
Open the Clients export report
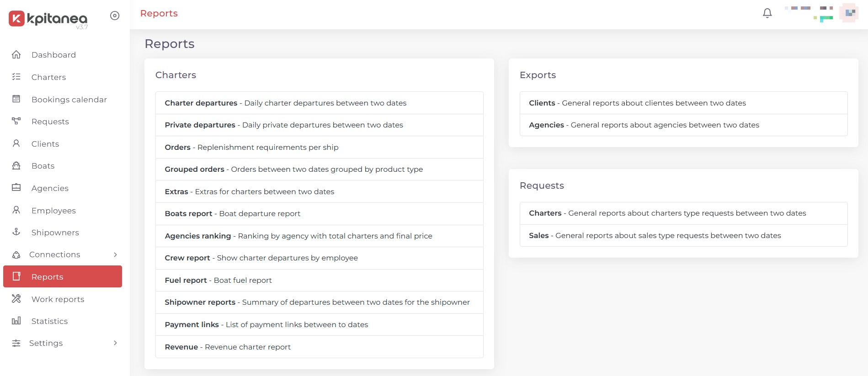pyautogui.click(x=684, y=103)
